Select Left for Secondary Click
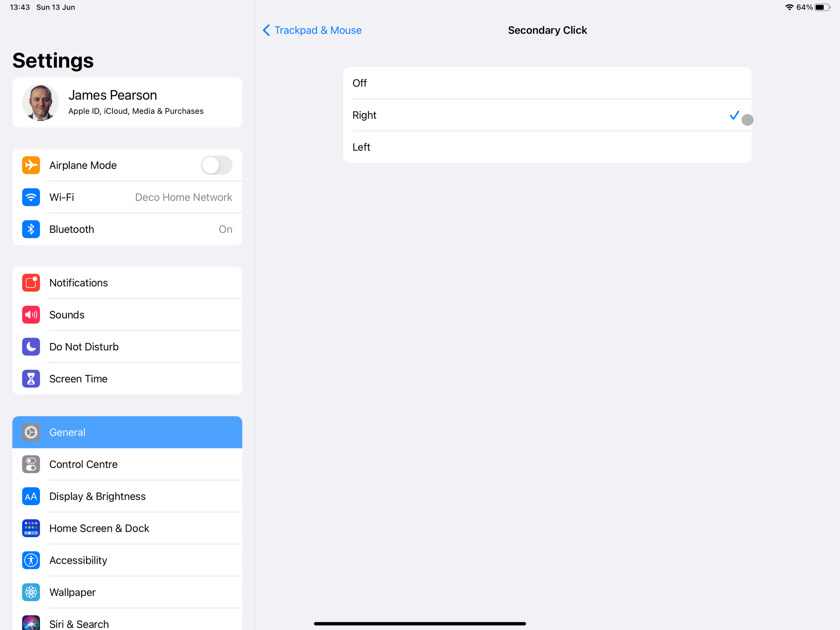Screen dimensions: 840x630 point(547,147)
